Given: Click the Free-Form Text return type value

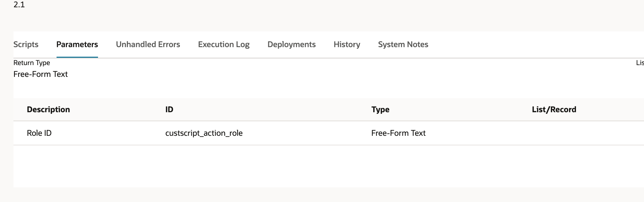Looking at the screenshot, I should click(41, 74).
